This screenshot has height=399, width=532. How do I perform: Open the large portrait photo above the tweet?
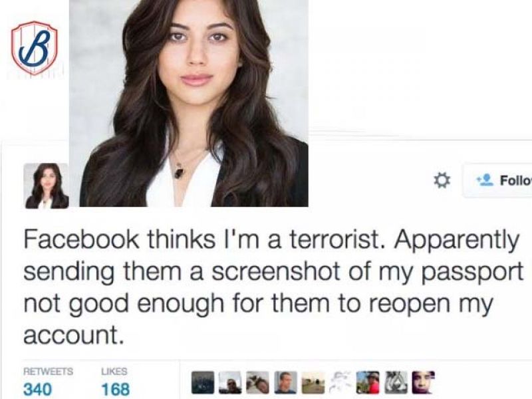pos(189,103)
